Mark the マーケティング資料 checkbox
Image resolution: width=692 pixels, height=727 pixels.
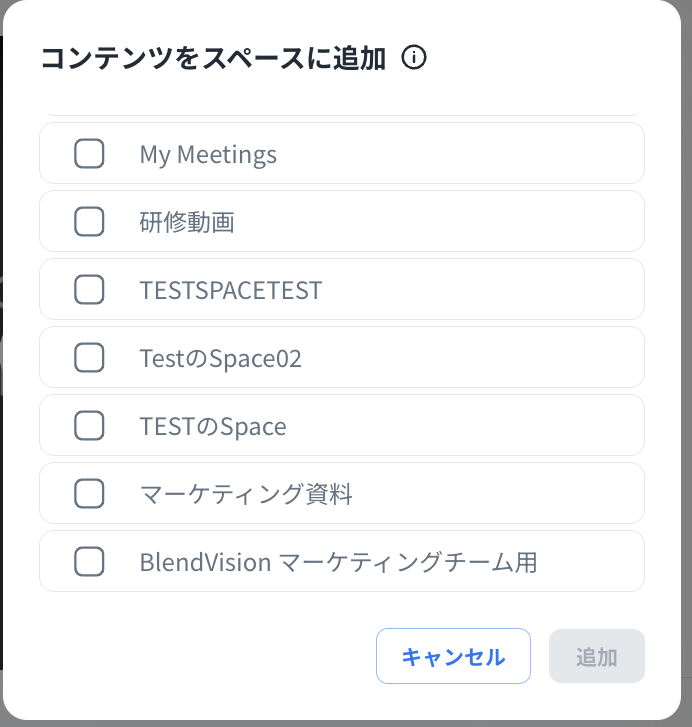[x=89, y=494]
